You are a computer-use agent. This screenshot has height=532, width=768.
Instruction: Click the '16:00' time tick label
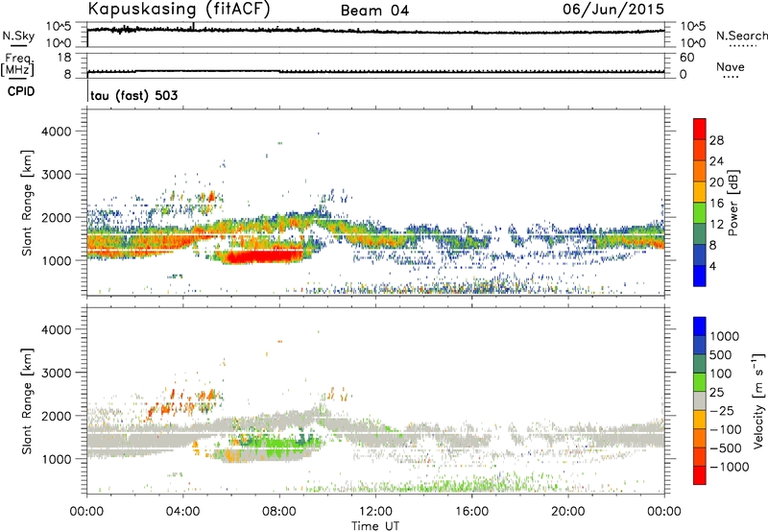[471, 512]
